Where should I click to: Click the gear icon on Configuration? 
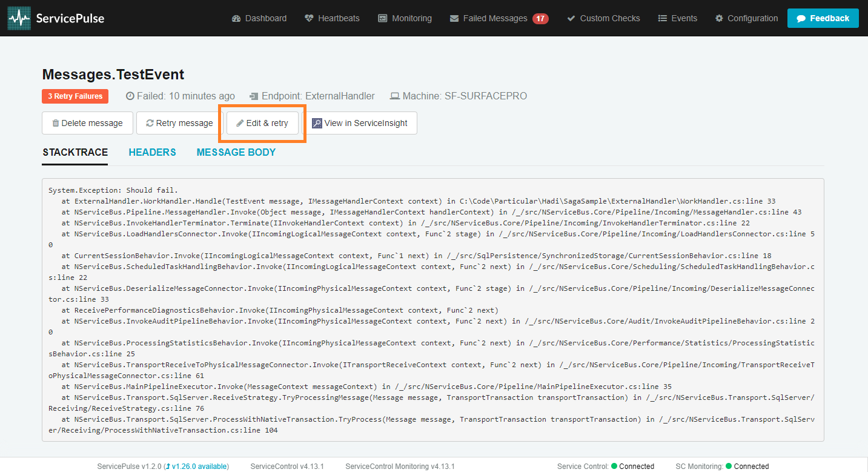tap(719, 18)
